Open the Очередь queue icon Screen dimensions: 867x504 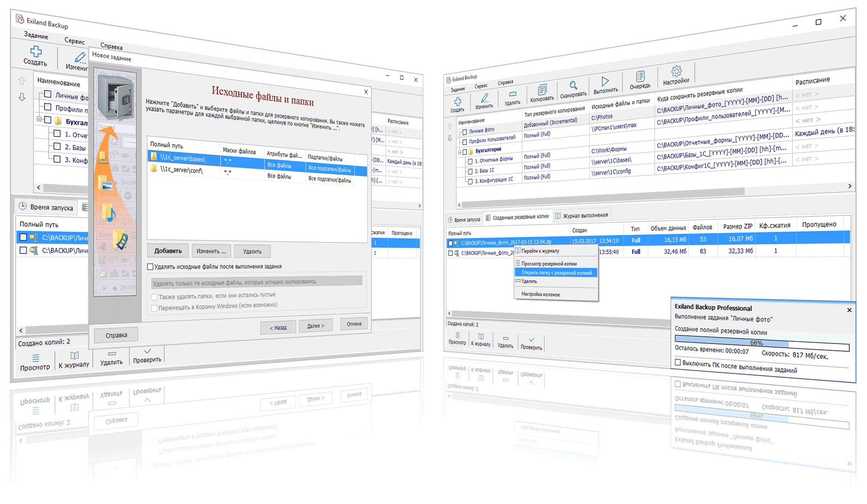[x=640, y=76]
